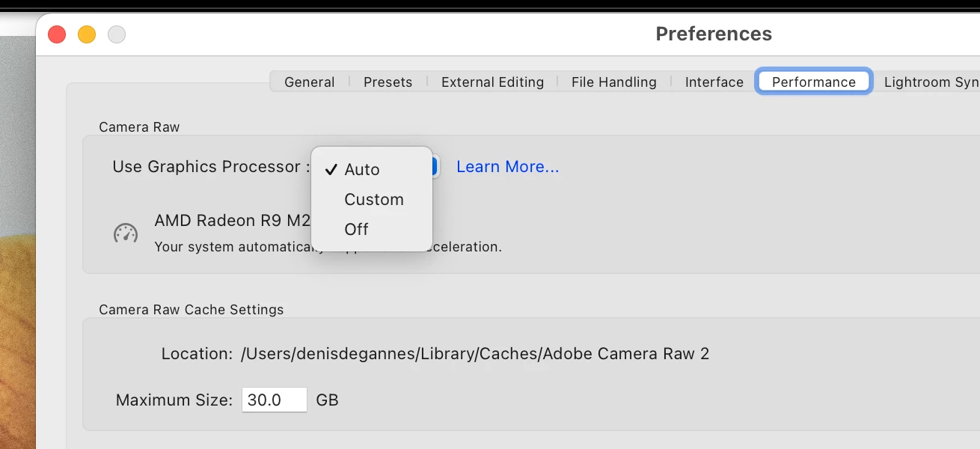Screen dimensions: 980x449
Task: Show the File Handling tab
Action: click(x=613, y=82)
